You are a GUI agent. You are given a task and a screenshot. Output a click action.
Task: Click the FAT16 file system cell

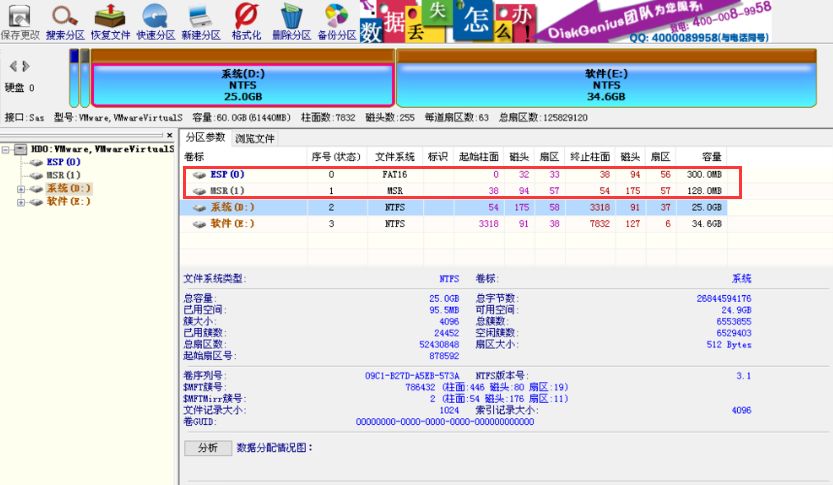click(395, 174)
